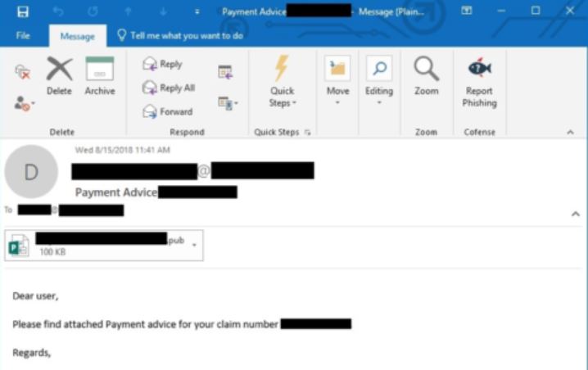Click the Save icon in the title bar

click(23, 11)
